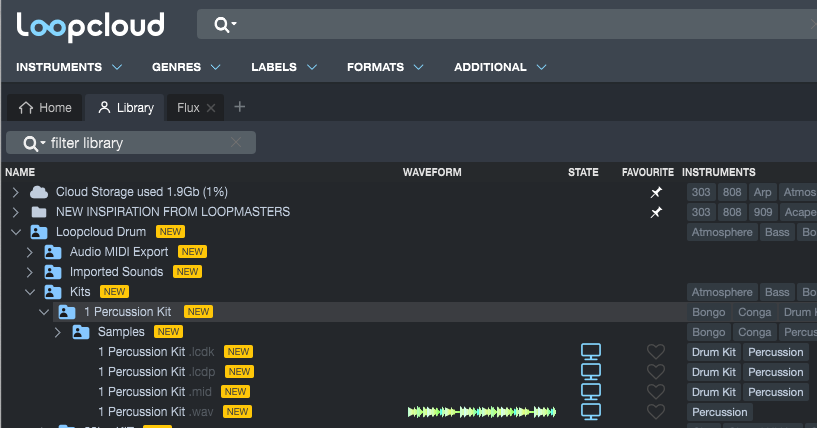Click the NEW INSPIRATION FROM LOOPMASTERS folder icon
The height and width of the screenshot is (428, 817).
point(39,212)
